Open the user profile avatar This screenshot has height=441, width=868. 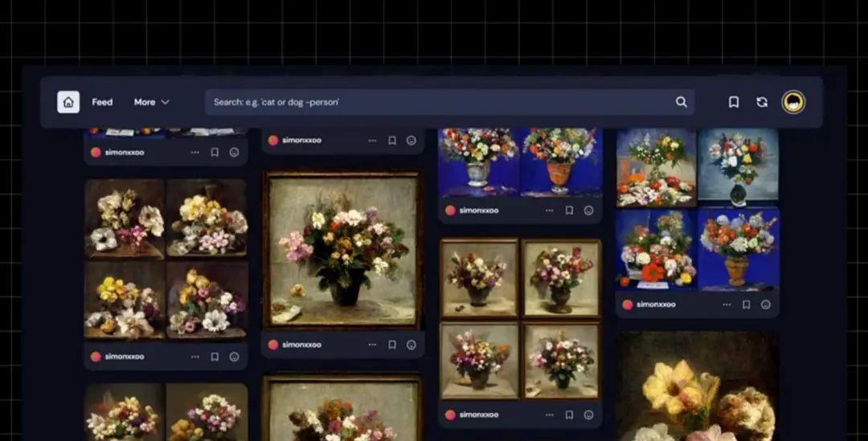[x=793, y=102]
